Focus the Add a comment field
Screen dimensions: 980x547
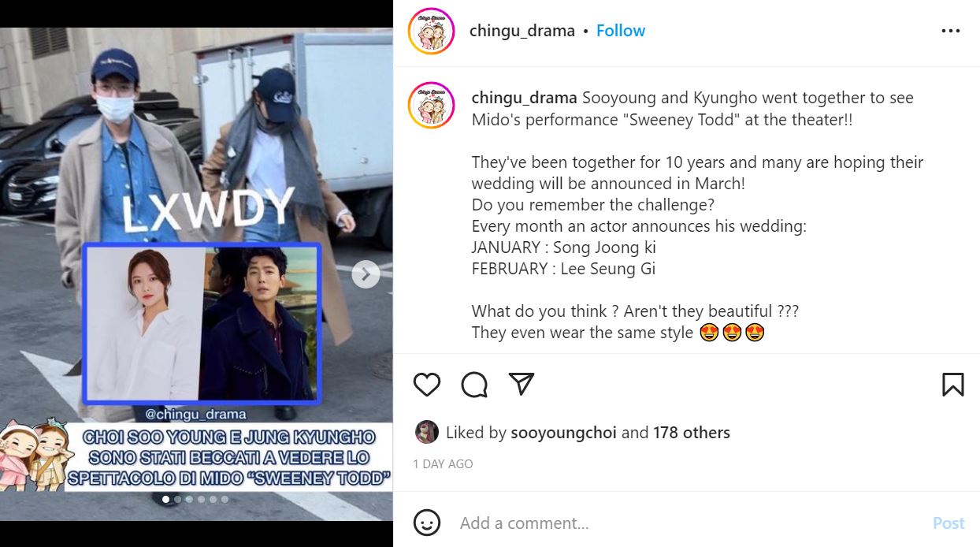click(x=690, y=523)
